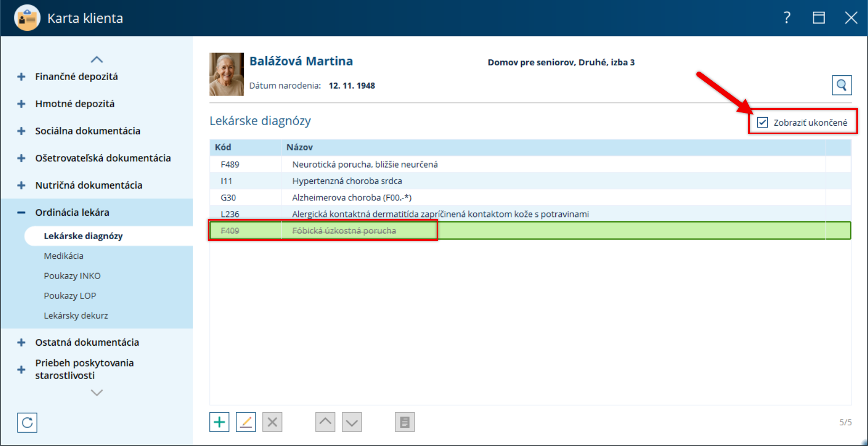Click the Karta klienta app icon
Screen dimensions: 868x446
tap(27, 18)
